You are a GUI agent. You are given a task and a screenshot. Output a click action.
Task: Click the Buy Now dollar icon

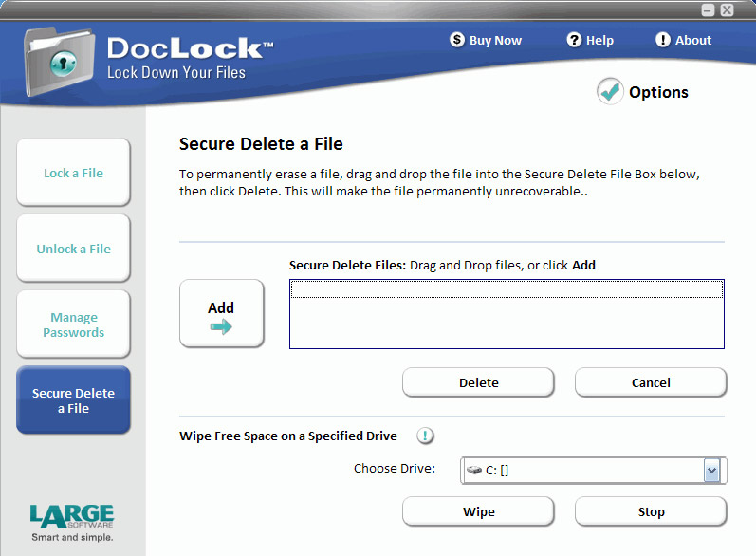coord(457,40)
